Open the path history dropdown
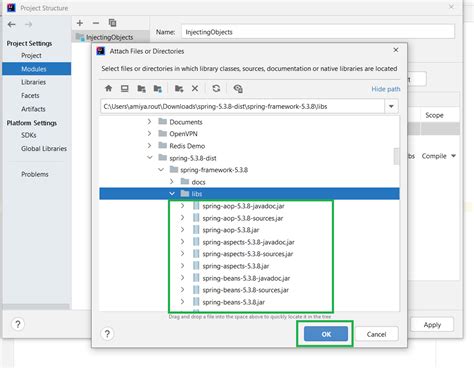The image size is (474, 368). (391, 106)
